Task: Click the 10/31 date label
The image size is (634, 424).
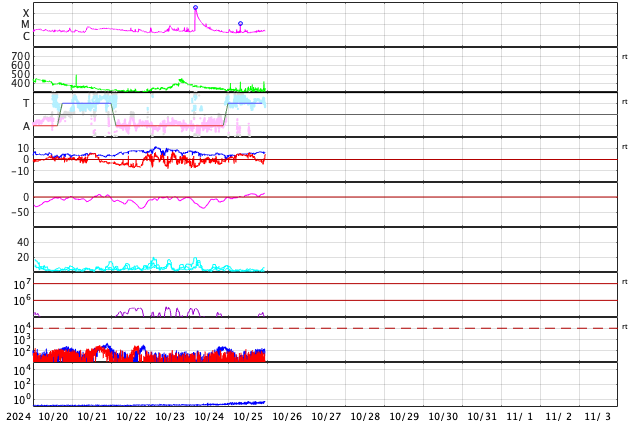Action: [482, 417]
